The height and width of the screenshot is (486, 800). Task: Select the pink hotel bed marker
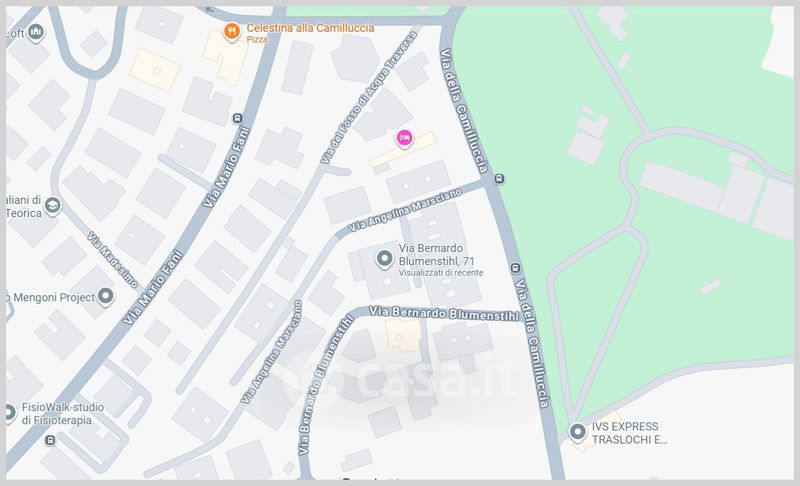[405, 138]
